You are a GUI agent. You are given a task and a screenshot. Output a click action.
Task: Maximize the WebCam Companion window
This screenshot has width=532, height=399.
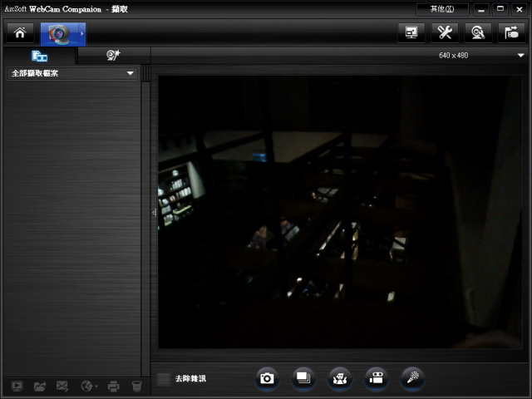tap(500, 9)
